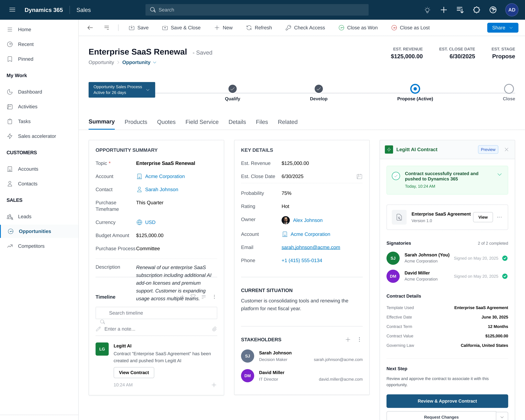Screen dimensions: 525x420
Task: Go back with the back arrow
Action: coord(90,28)
